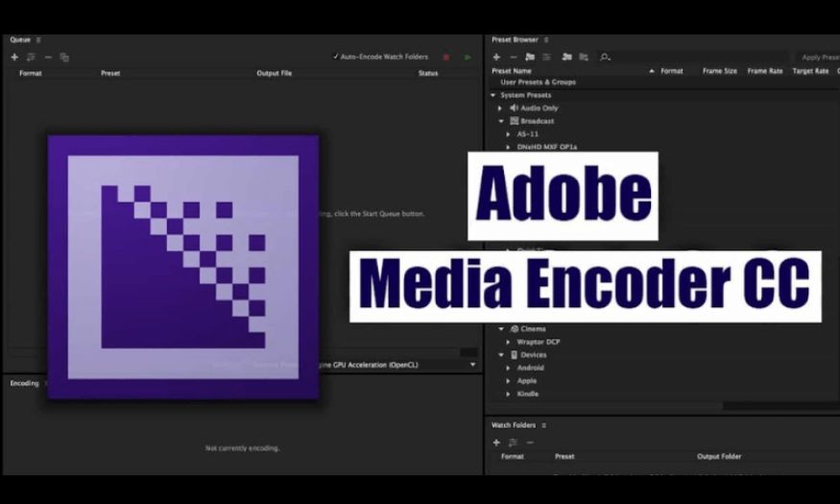Click the Frame Size column header
The width and height of the screenshot is (840, 504).
coord(720,71)
